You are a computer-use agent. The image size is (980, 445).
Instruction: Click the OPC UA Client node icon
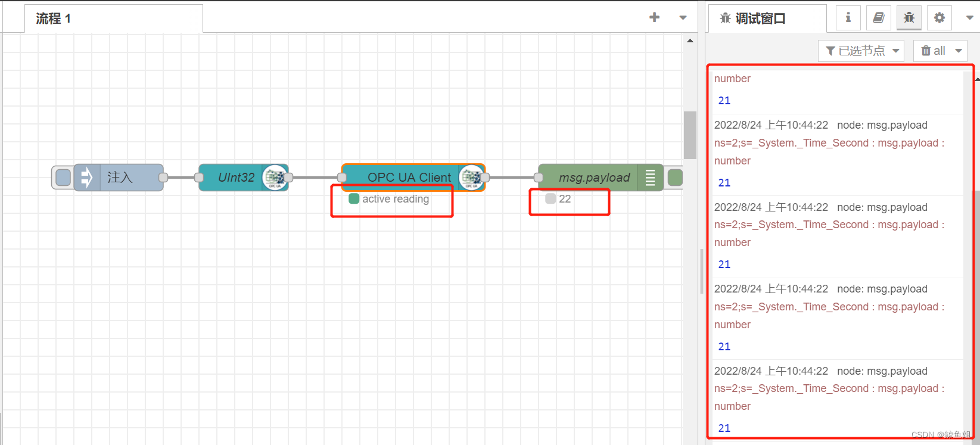click(471, 177)
